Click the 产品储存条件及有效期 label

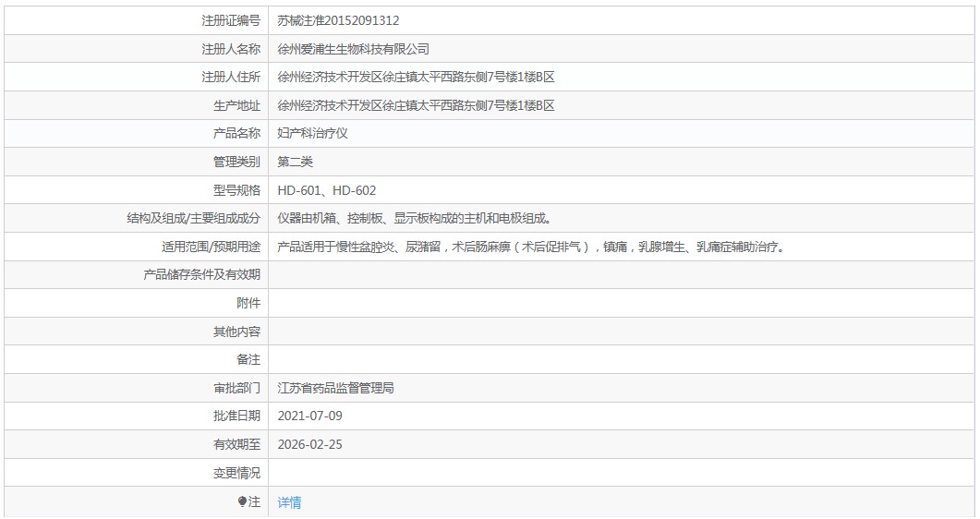[x=202, y=275]
